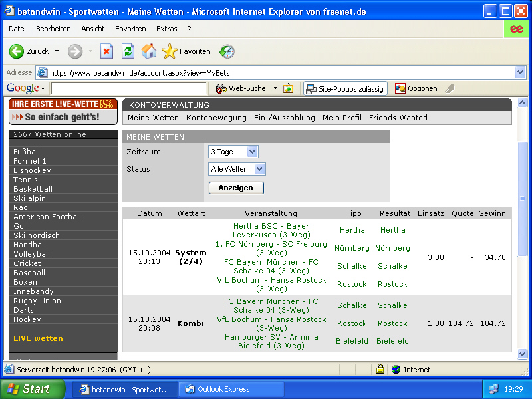This screenshot has width=532, height=399.
Task: Open the American Football sidebar link
Action: pos(47,217)
